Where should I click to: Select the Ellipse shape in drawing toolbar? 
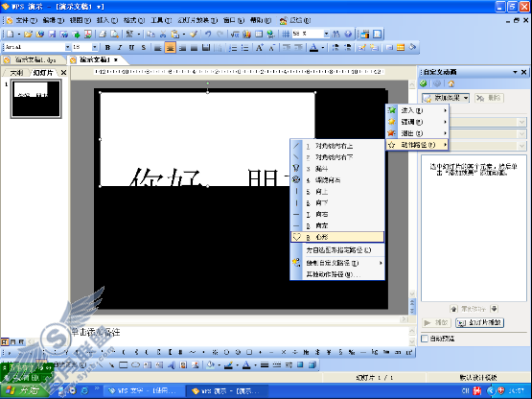click(136, 365)
